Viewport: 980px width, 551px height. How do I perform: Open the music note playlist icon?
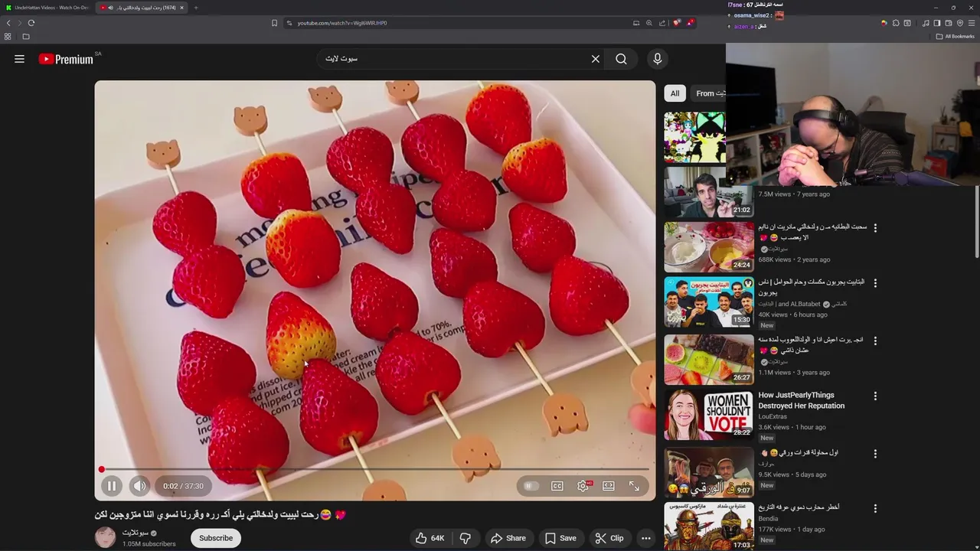(926, 24)
